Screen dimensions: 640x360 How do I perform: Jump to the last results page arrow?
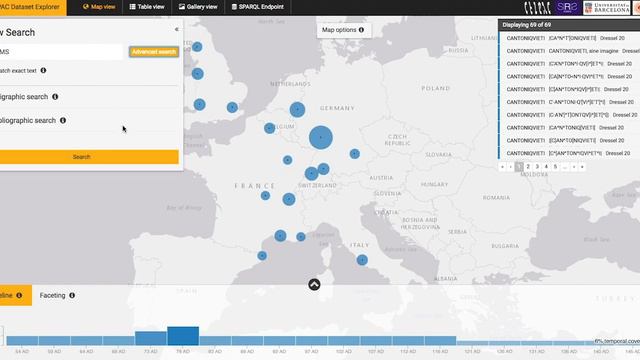(582, 167)
